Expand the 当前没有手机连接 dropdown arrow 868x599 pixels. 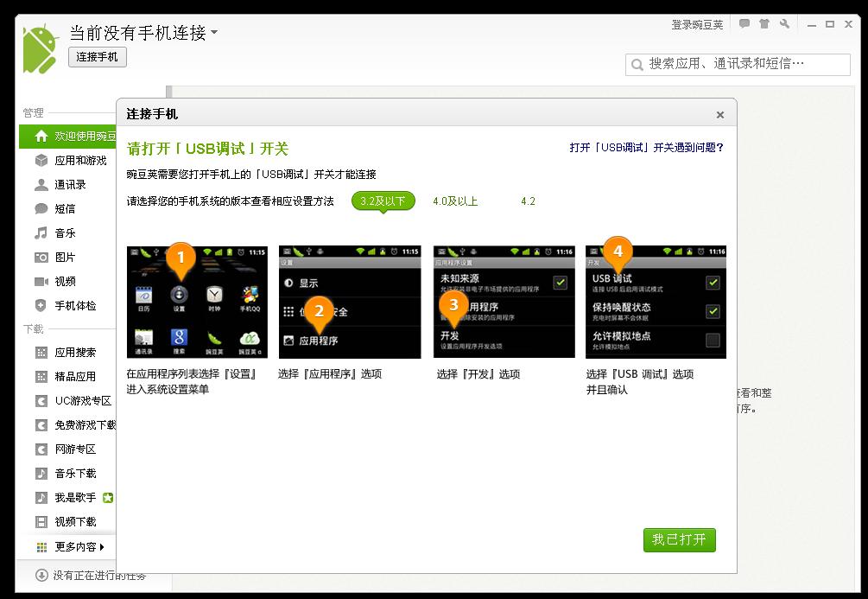pyautogui.click(x=214, y=32)
